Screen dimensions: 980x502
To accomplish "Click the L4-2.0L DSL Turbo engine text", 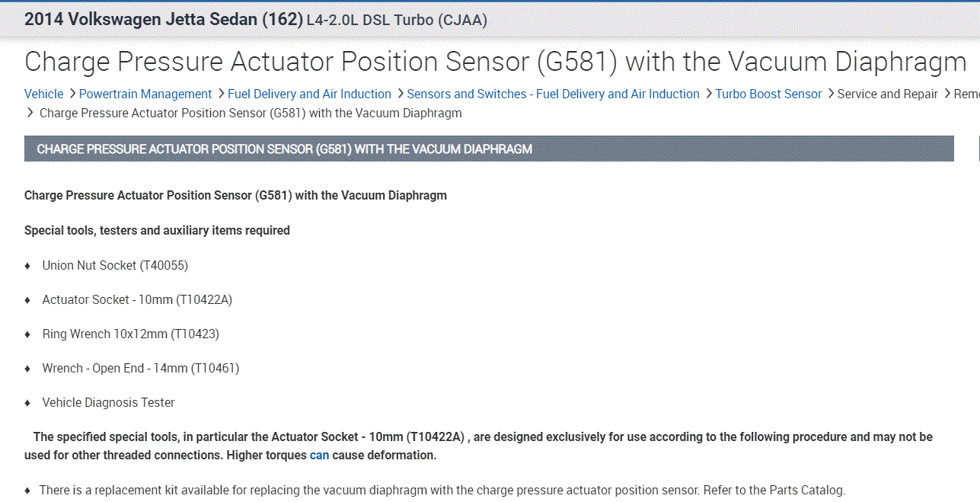I will (x=396, y=21).
